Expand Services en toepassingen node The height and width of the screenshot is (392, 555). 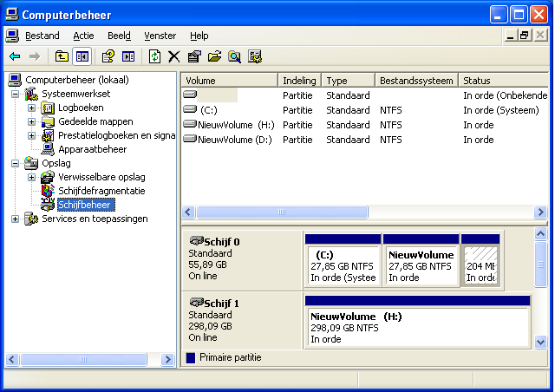tap(15, 219)
